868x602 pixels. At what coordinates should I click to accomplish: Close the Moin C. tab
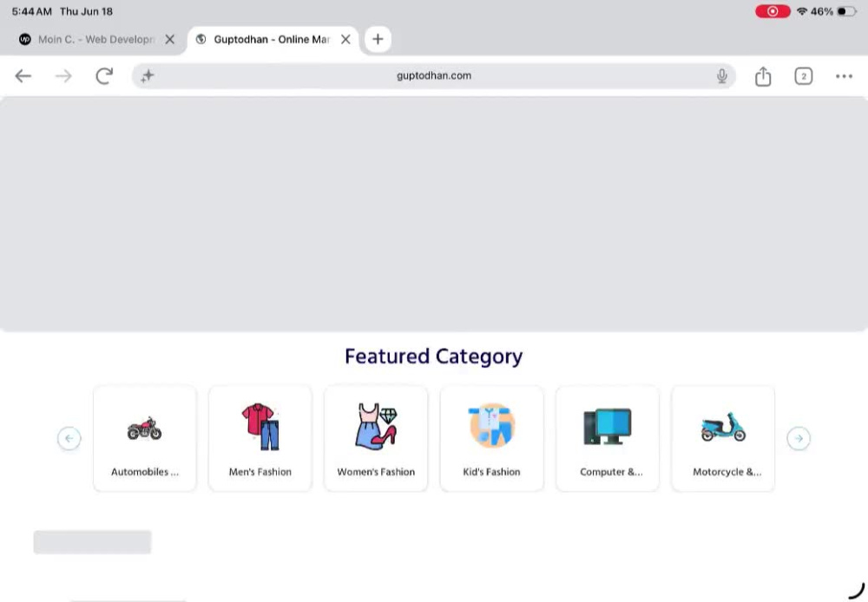pos(170,39)
